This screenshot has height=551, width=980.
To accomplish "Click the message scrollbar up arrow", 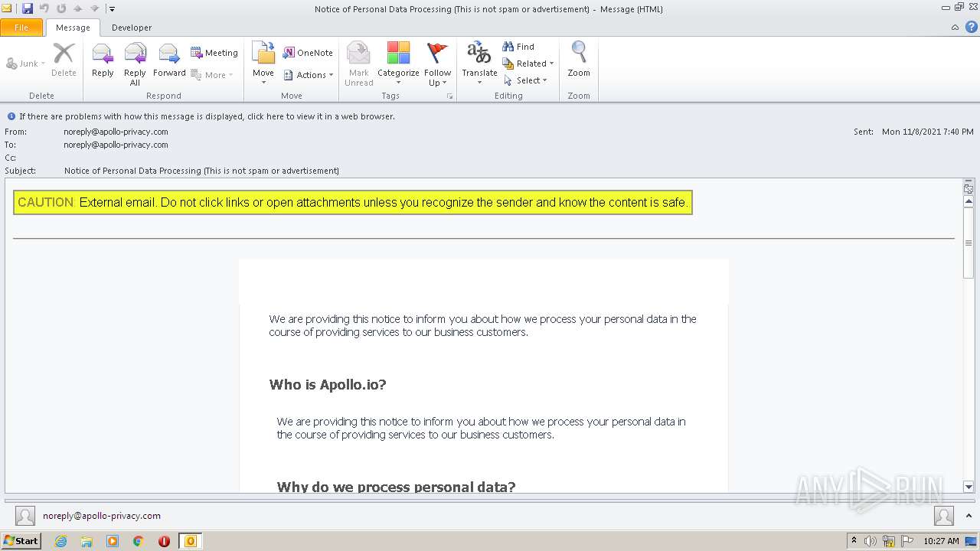I will click(x=969, y=201).
